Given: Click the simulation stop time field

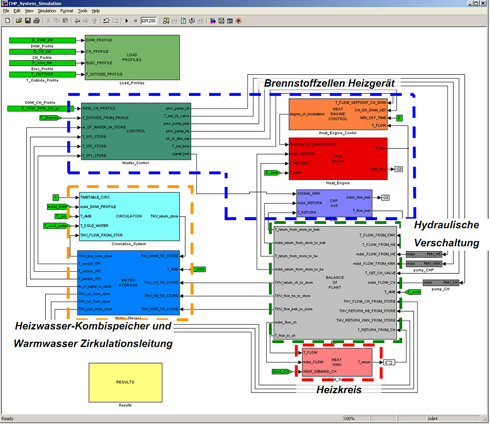Looking at the screenshot, I should tap(148, 21).
